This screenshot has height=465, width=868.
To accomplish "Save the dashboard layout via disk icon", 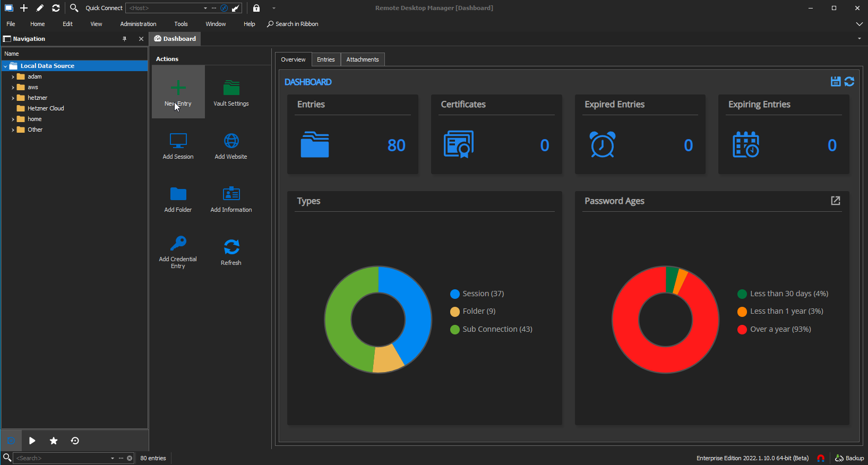I will [836, 81].
